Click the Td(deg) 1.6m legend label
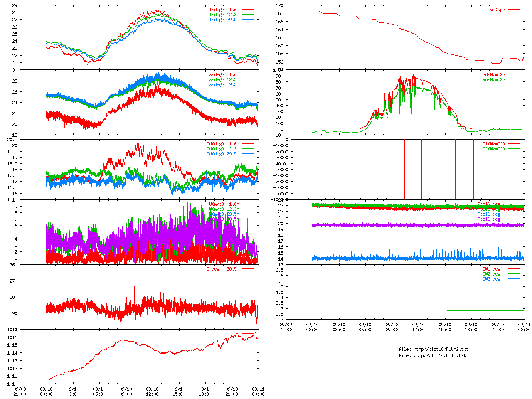The image size is (532, 399). click(223, 144)
